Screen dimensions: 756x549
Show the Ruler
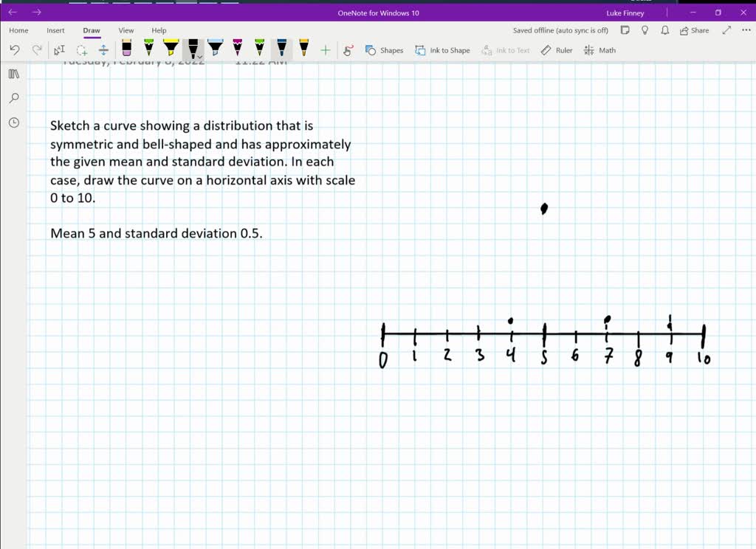[x=557, y=50]
